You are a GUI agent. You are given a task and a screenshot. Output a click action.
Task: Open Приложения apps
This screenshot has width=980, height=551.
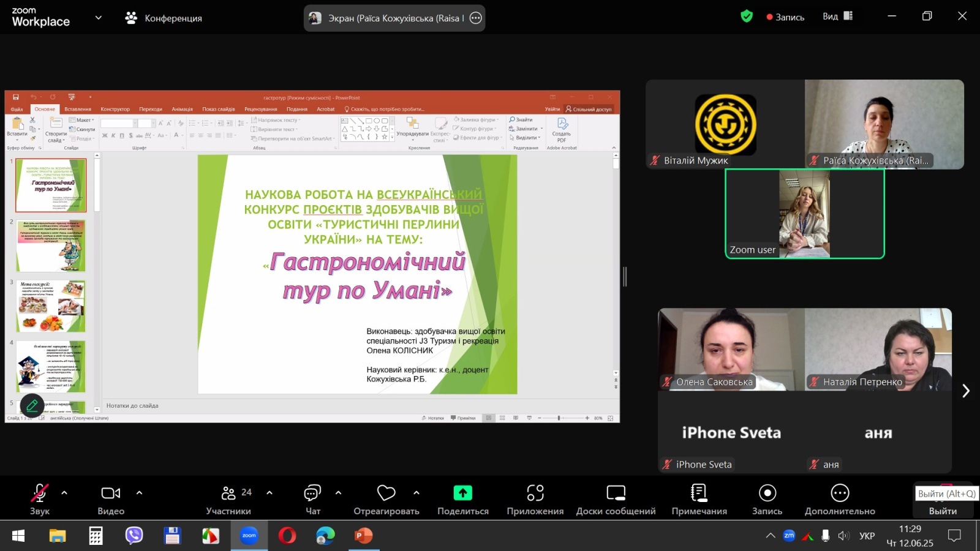[x=535, y=499]
